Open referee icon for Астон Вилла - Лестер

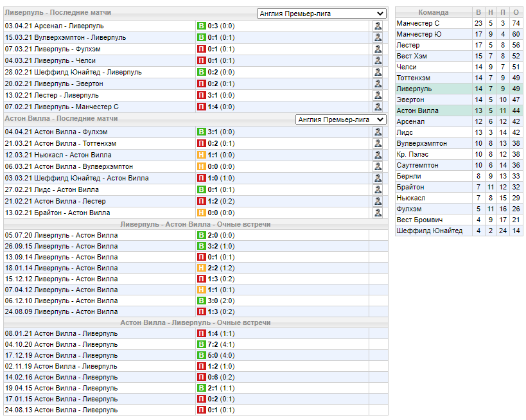[378, 201]
